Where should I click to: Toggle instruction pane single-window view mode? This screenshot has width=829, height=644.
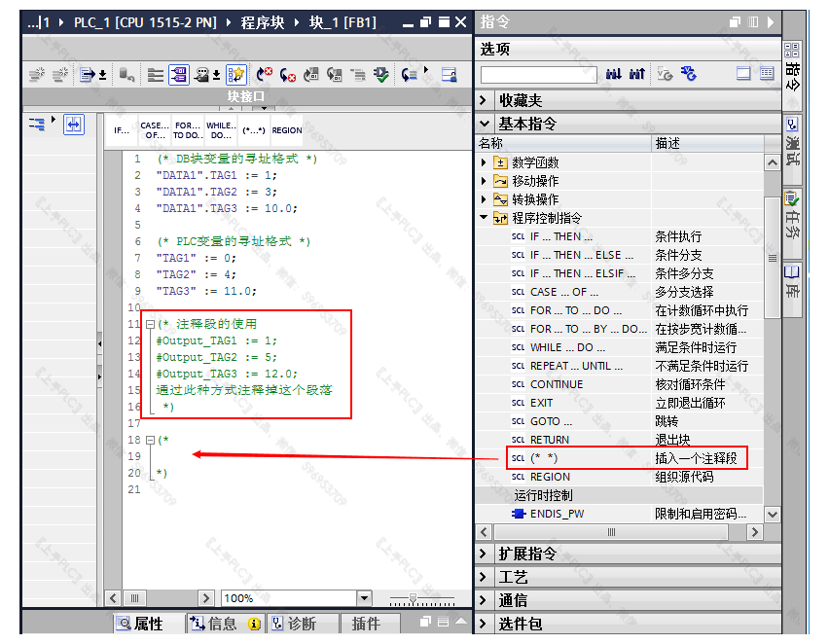(x=743, y=74)
